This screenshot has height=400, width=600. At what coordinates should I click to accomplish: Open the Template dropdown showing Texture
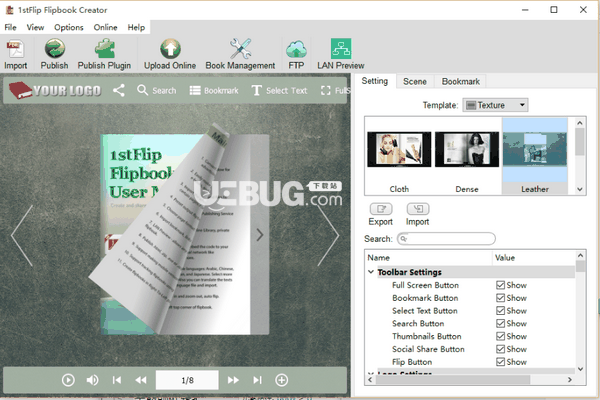coord(495,105)
